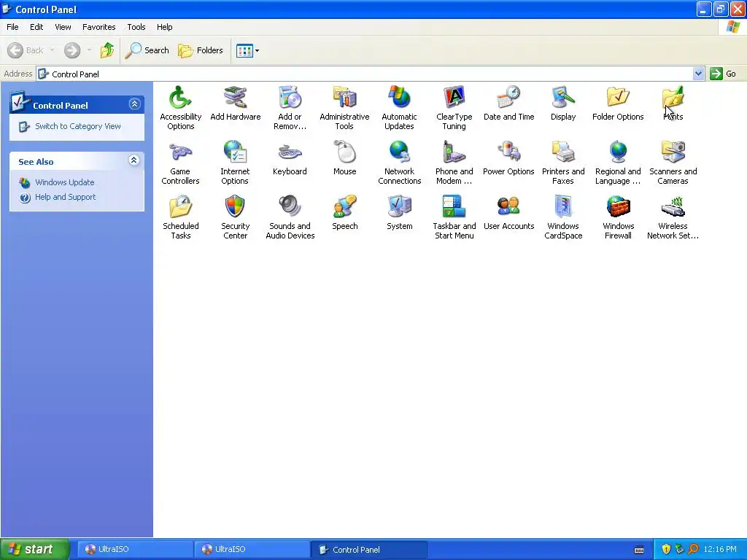Open the Start menu

(x=35, y=550)
